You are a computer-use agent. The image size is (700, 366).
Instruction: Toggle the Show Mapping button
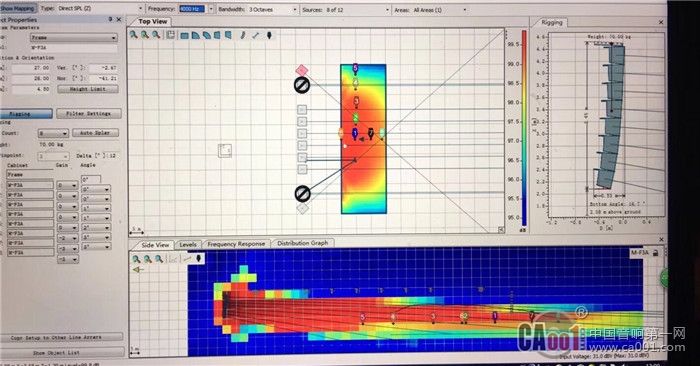(17, 8)
